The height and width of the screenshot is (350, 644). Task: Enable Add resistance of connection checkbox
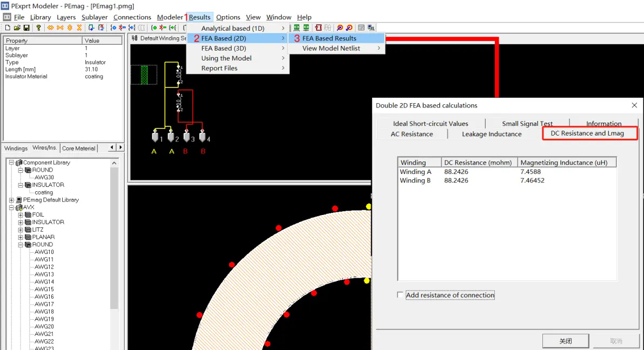[x=400, y=295]
